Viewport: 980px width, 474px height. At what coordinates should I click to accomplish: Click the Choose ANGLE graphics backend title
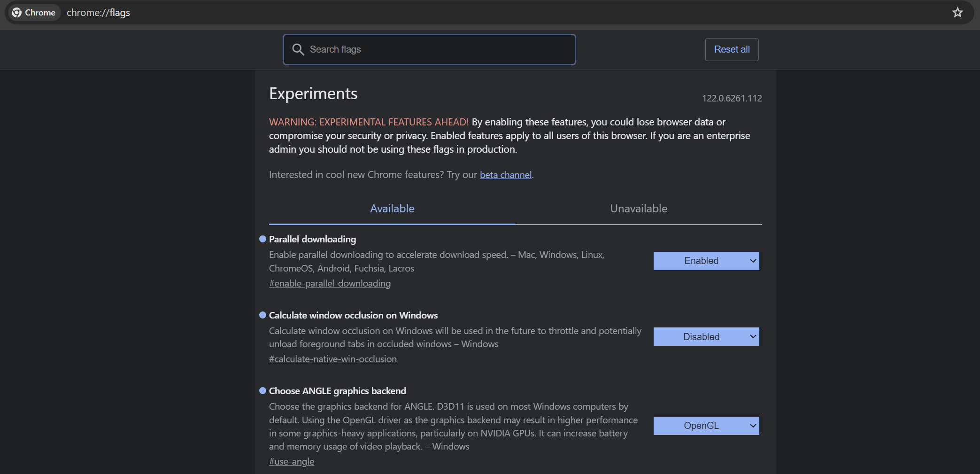tap(337, 391)
